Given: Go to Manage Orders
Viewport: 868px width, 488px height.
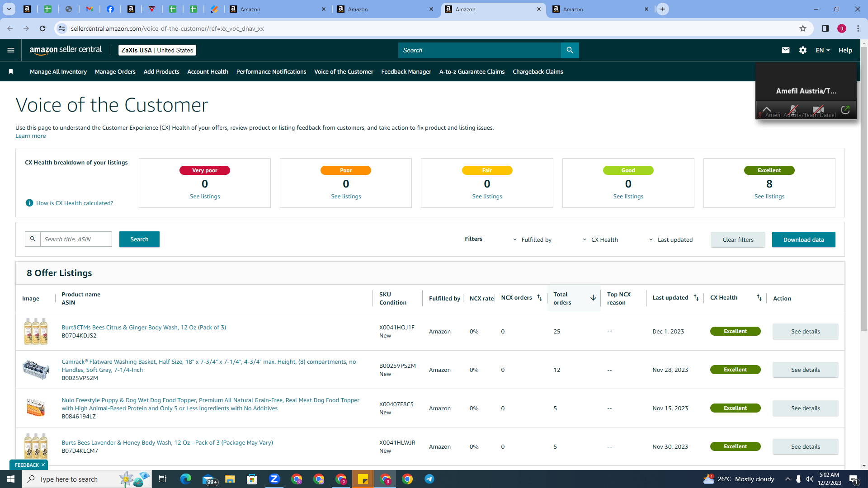Looking at the screenshot, I should pyautogui.click(x=115, y=71).
